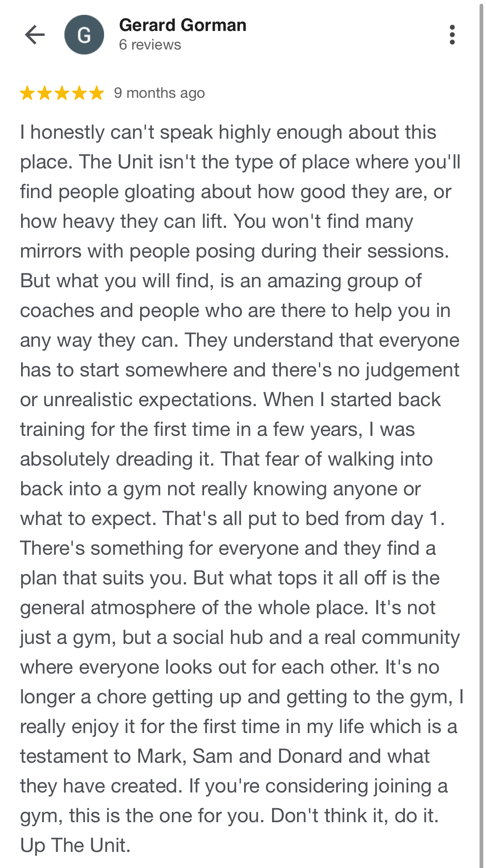This screenshot has height=868, width=487.
Task: Open the '6 reviews' count link
Action: pos(150,45)
